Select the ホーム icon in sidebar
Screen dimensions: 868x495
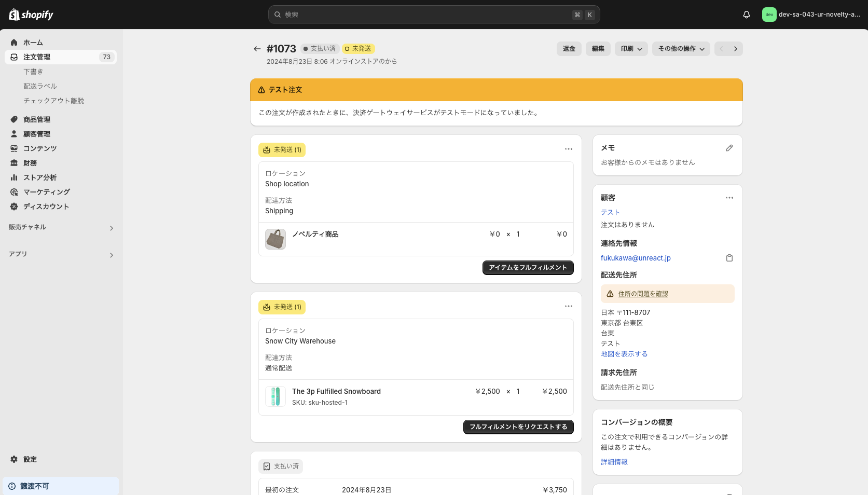point(13,42)
